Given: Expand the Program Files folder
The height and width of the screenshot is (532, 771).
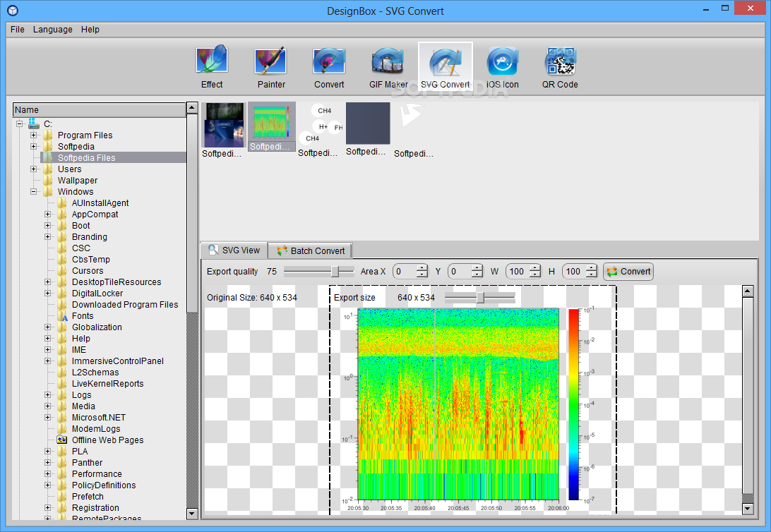Looking at the screenshot, I should pyautogui.click(x=33, y=135).
